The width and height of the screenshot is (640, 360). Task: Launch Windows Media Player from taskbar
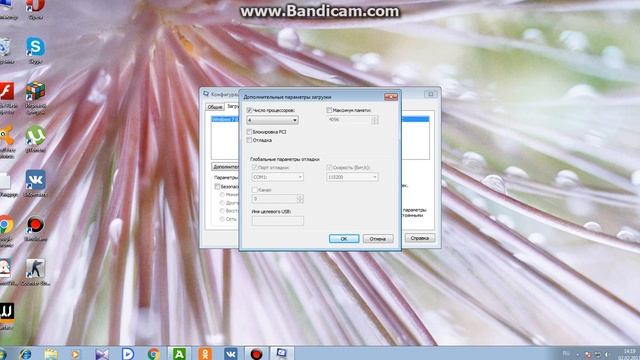pos(76,354)
